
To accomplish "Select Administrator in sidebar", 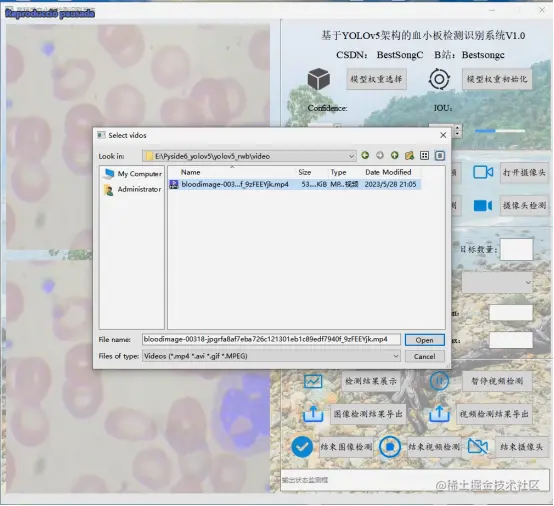I will [133, 189].
